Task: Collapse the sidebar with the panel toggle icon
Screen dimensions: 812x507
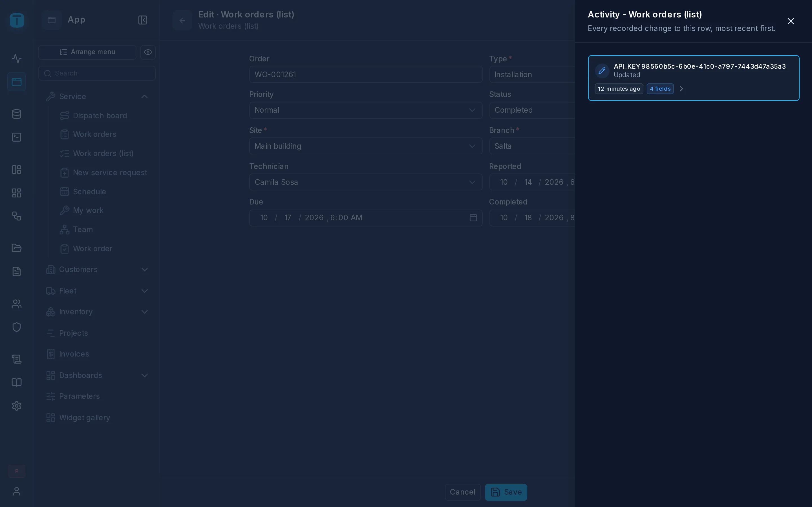Action: tap(143, 20)
